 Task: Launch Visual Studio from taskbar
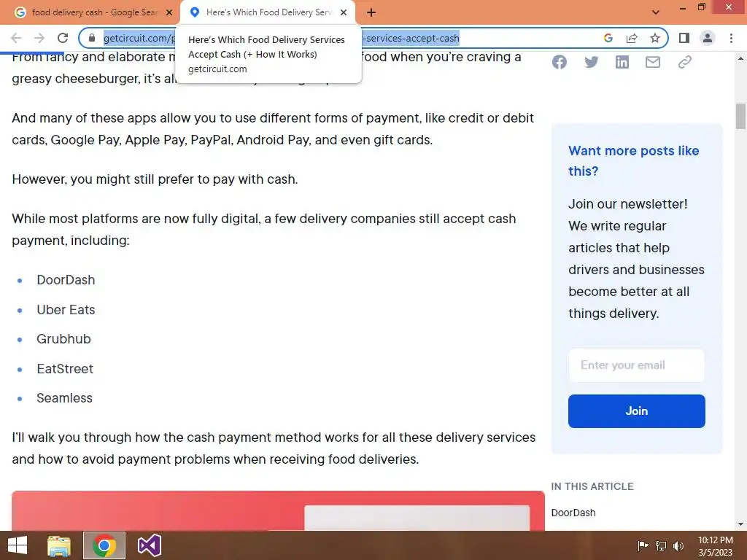pyautogui.click(x=149, y=545)
